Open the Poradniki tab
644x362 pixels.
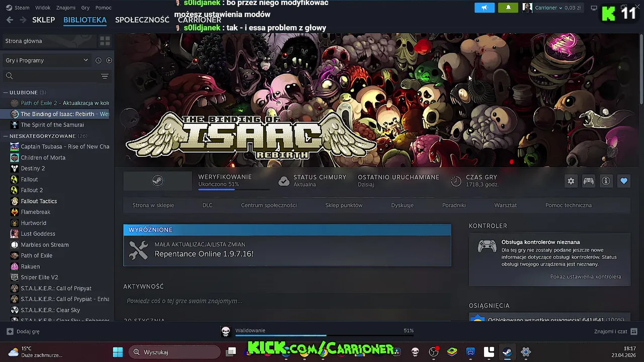point(454,205)
